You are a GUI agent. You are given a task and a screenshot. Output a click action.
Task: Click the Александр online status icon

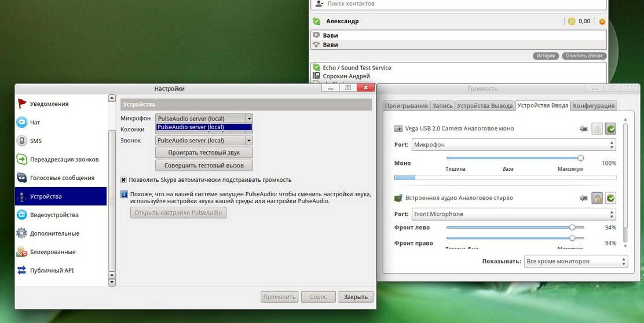pyautogui.click(x=316, y=21)
